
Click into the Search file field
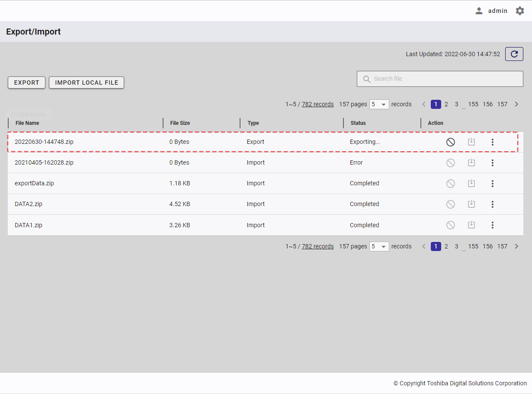(x=445, y=79)
